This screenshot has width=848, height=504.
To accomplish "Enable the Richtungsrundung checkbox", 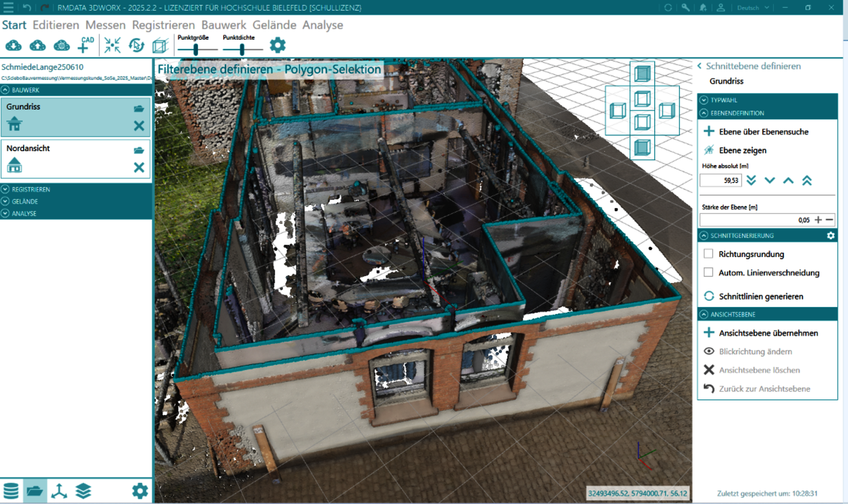I will pos(708,254).
